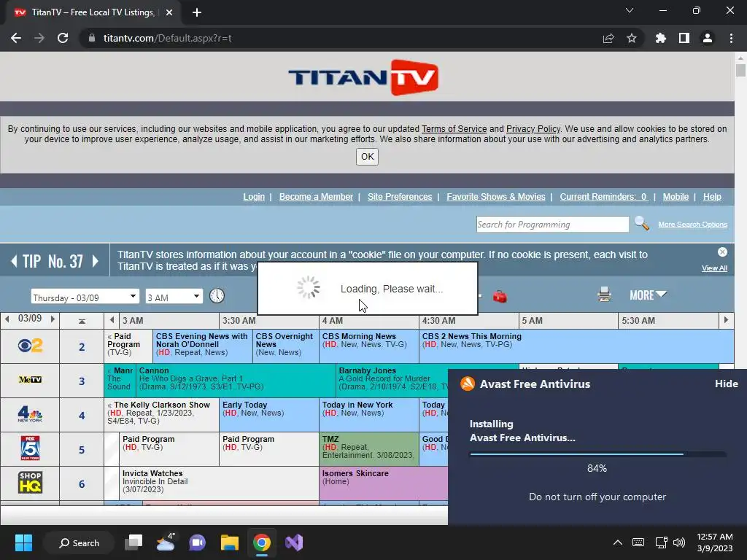This screenshot has width=747, height=560.
Task: Open the Privacy Policy link
Action: point(533,128)
